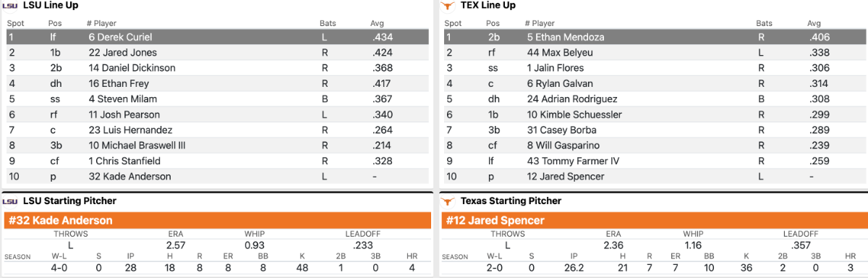Click the Pos column header in LSU lineup

(x=56, y=23)
